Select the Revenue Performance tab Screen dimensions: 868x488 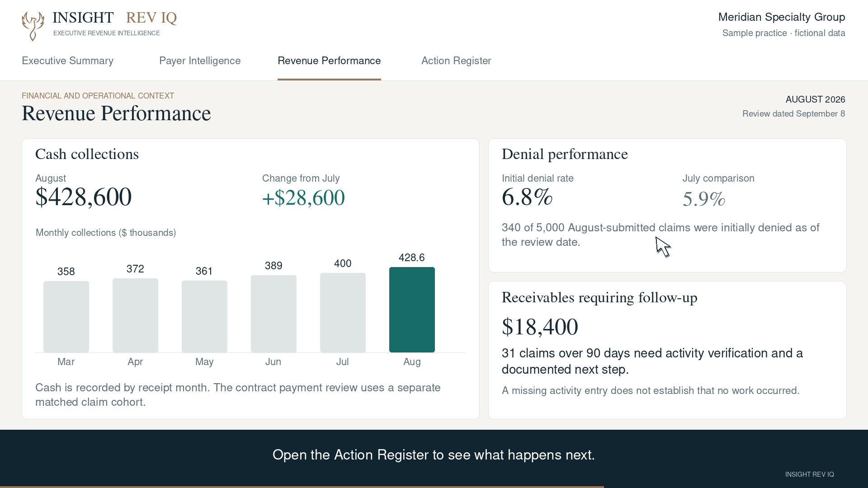click(x=329, y=61)
